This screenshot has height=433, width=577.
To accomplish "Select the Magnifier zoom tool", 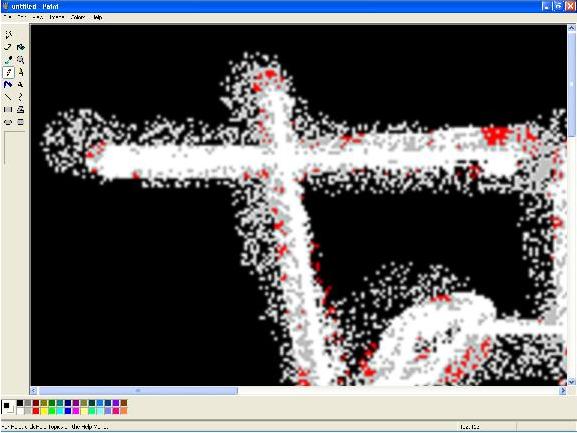I will tap(21, 60).
